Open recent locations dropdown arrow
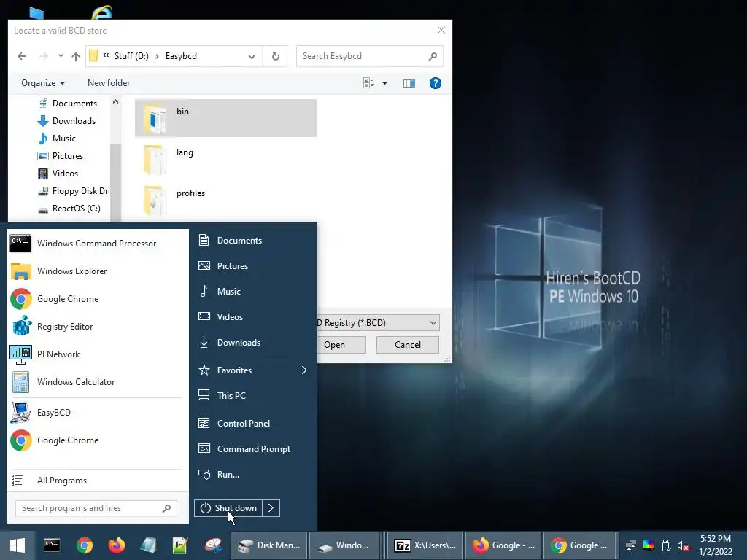 click(x=61, y=56)
